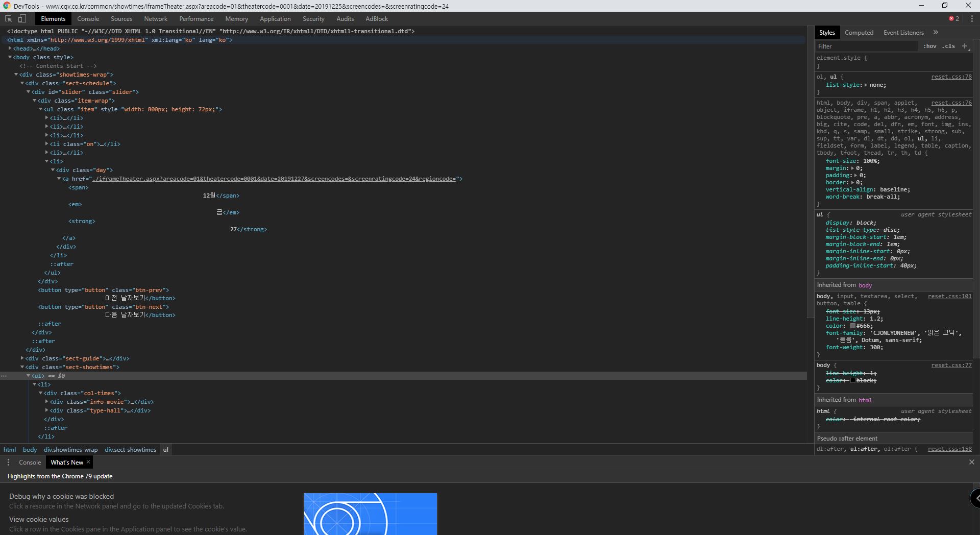
Task: Close the What's New tab
Action: [88, 461]
